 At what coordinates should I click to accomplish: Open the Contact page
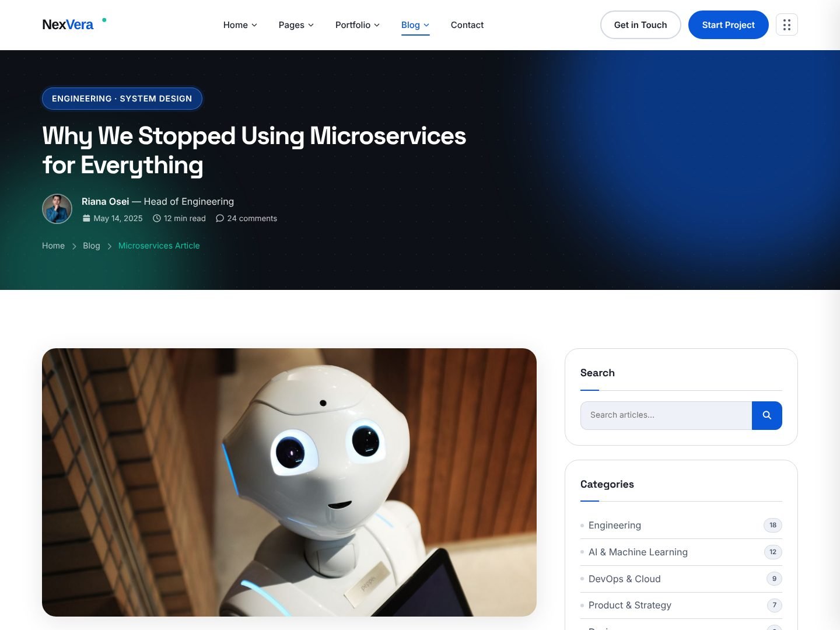467,25
